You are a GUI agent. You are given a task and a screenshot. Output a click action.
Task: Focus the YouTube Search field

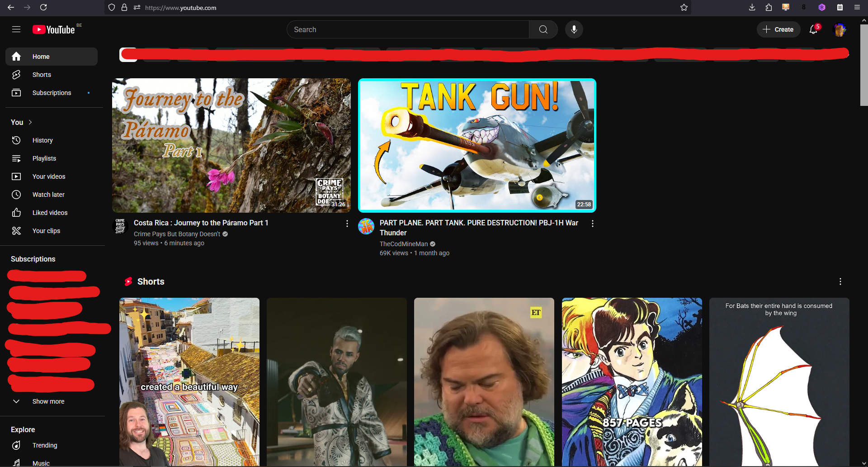tap(408, 29)
